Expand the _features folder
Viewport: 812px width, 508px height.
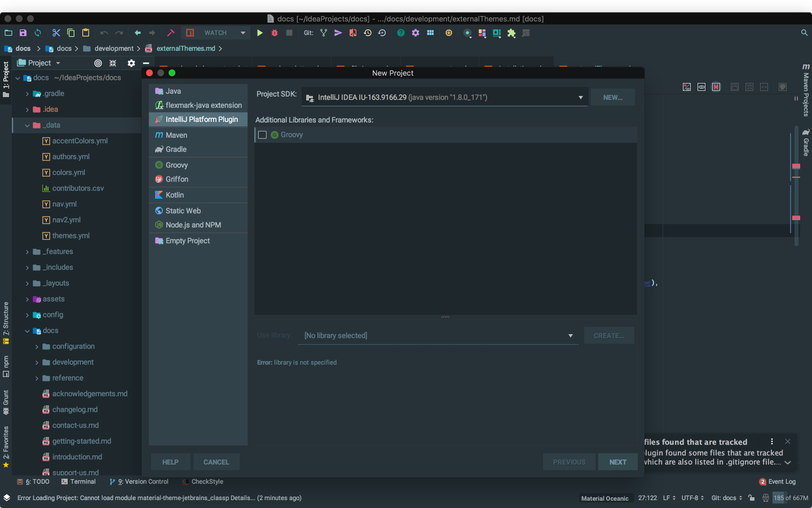point(27,252)
